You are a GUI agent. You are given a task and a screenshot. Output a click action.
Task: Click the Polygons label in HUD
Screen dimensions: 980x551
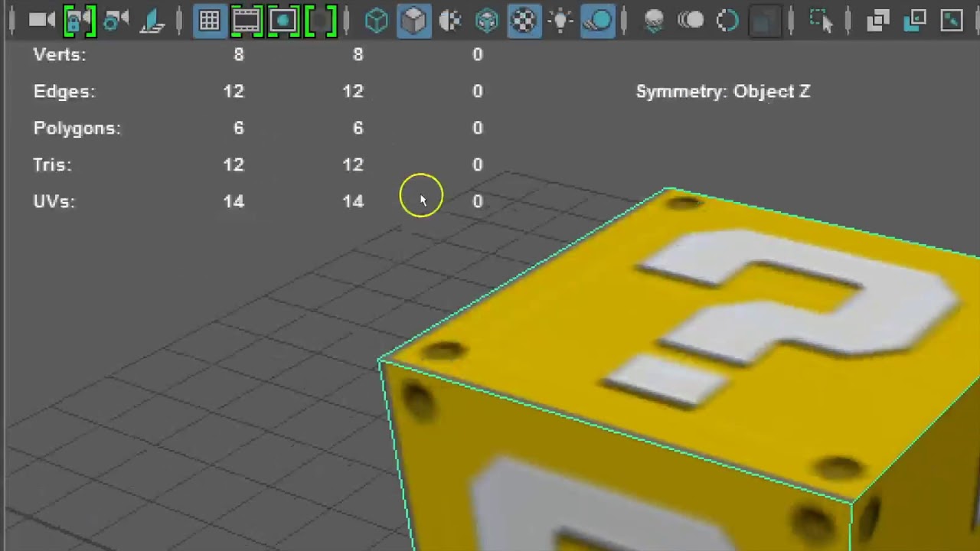77,128
